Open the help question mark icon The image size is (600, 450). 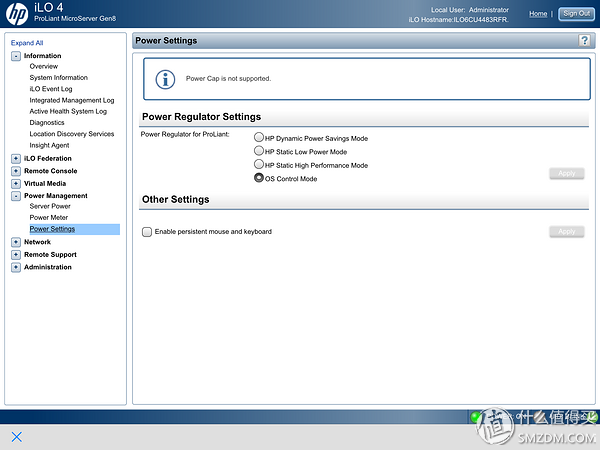584,40
